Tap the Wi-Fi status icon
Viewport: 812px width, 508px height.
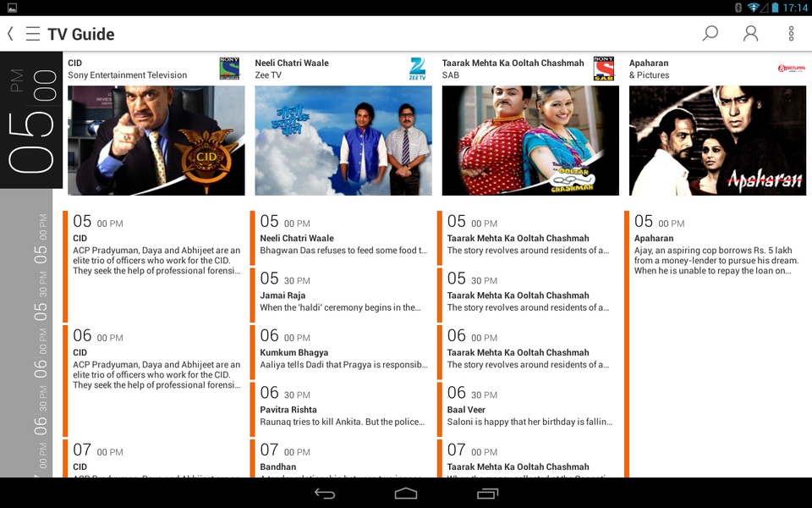coord(754,8)
